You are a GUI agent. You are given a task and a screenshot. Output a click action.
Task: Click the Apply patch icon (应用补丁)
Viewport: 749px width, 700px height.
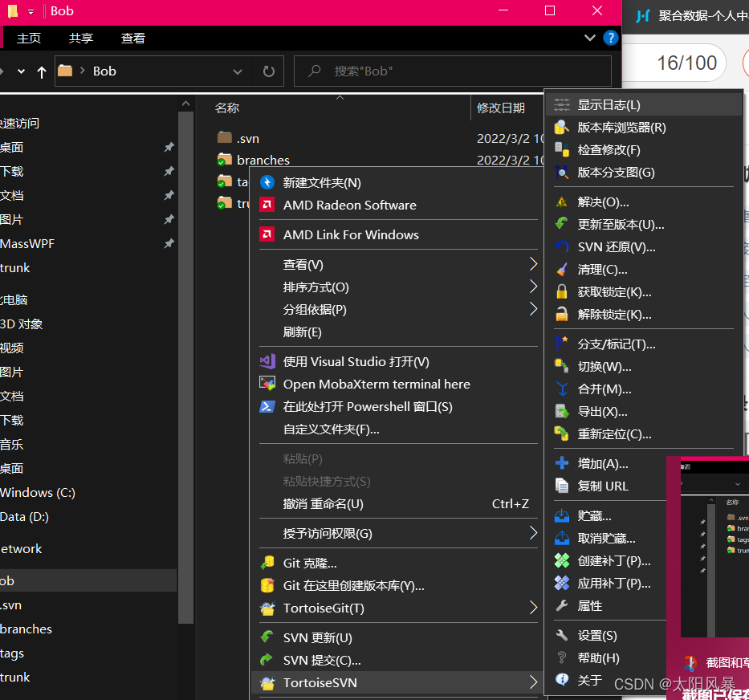point(562,583)
